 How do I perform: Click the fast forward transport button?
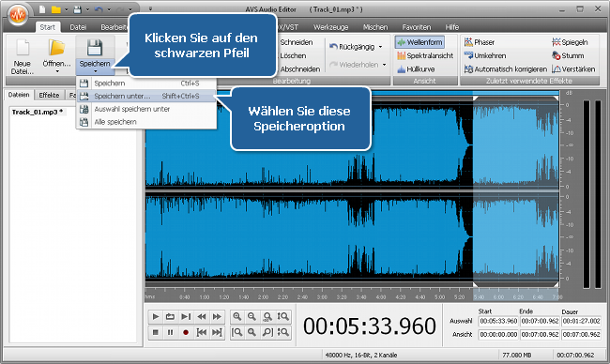pos(217,316)
